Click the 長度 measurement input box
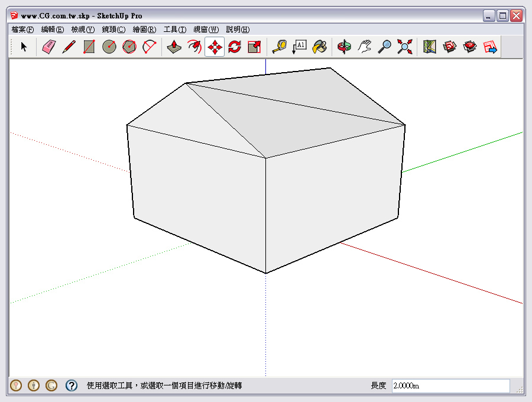 [x=450, y=385]
